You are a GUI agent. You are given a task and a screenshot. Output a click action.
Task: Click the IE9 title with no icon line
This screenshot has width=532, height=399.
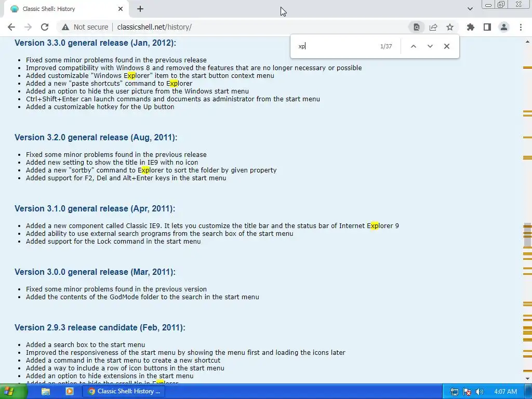tap(112, 162)
